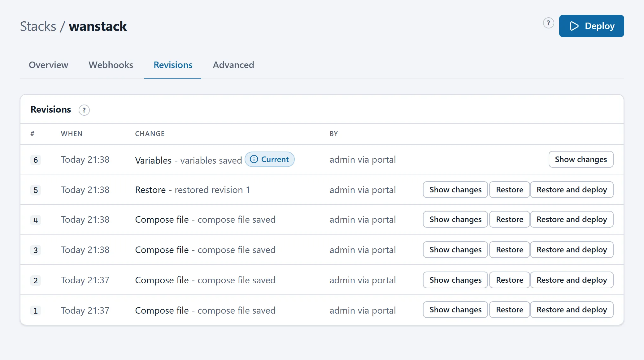Select the Revisions tab

click(x=173, y=65)
